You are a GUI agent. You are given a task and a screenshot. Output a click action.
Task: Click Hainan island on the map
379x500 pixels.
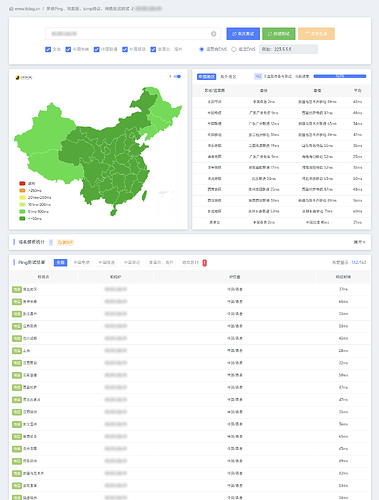[113, 211]
